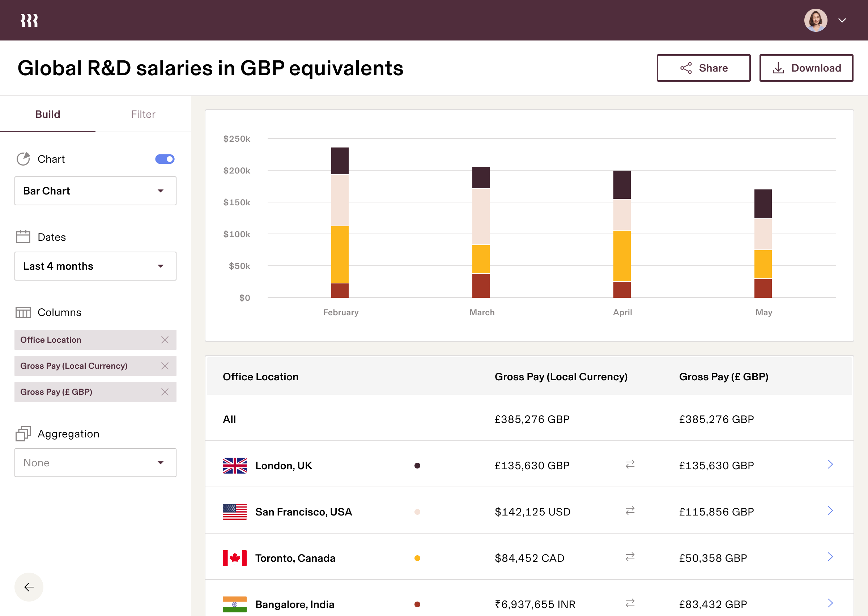Remove the Office Location column
Viewport: 868px width, 616px height.
165,340
